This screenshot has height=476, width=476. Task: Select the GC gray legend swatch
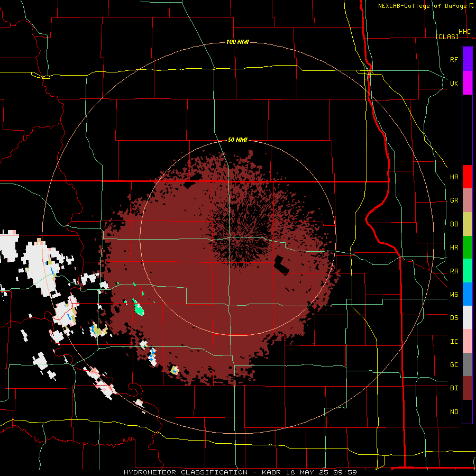tap(467, 364)
